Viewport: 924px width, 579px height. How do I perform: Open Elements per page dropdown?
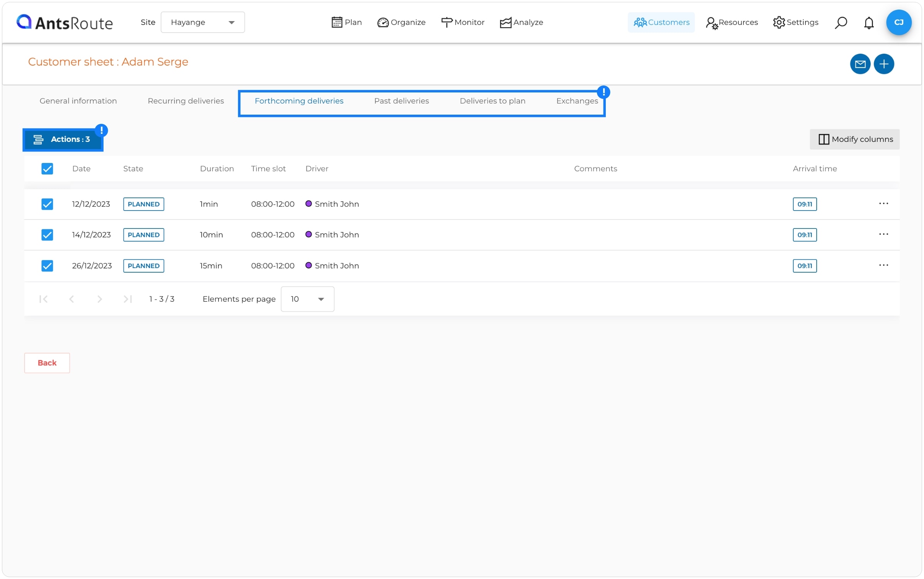pyautogui.click(x=307, y=299)
